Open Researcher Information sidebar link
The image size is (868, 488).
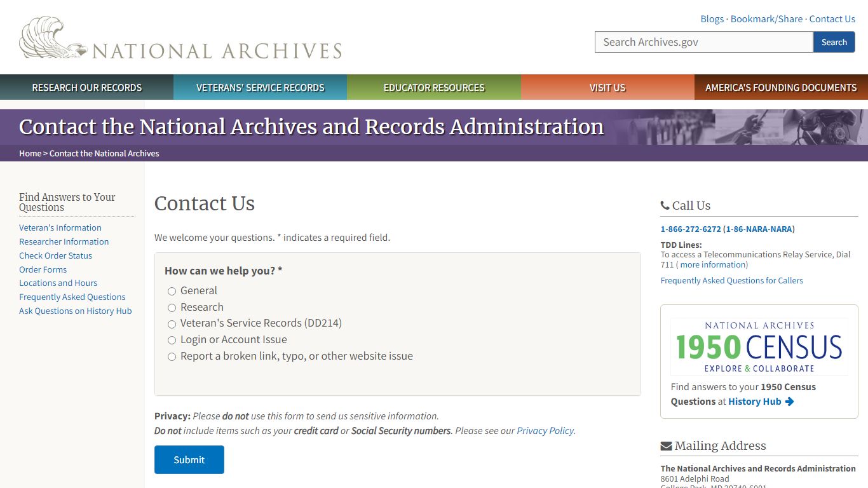tap(64, 241)
